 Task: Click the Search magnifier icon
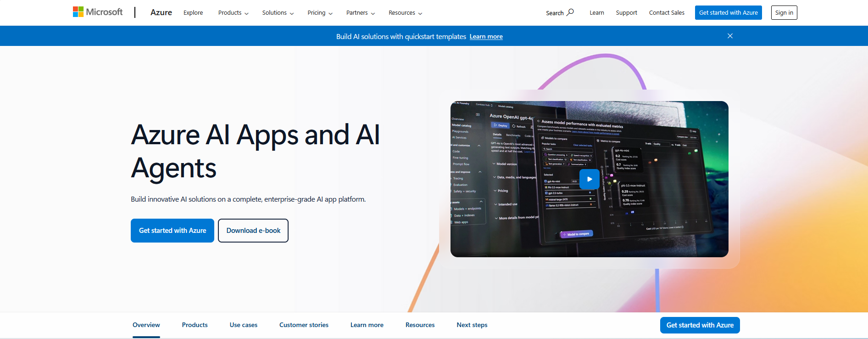(x=570, y=12)
